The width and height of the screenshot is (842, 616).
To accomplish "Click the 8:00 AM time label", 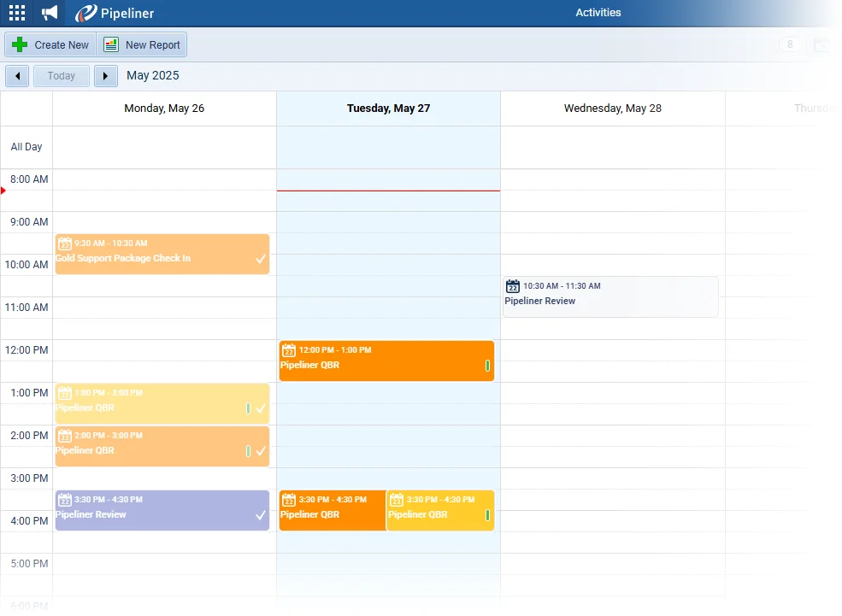I will click(x=29, y=179).
